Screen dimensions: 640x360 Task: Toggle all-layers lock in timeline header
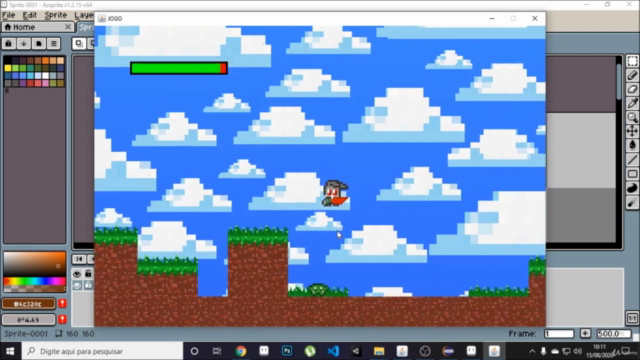(88, 274)
